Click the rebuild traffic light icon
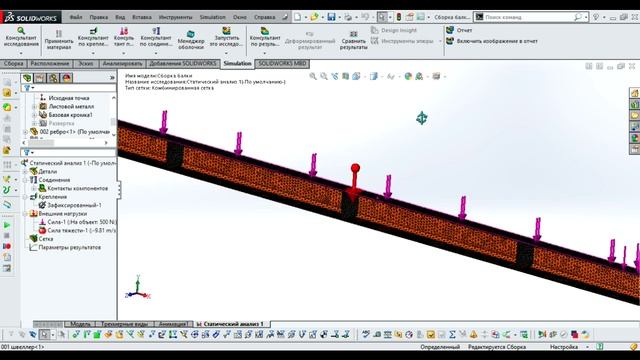The image size is (640, 360). click(399, 17)
